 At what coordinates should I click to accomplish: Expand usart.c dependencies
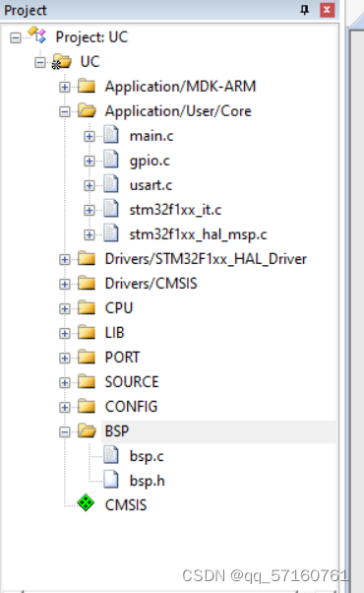coord(90,186)
